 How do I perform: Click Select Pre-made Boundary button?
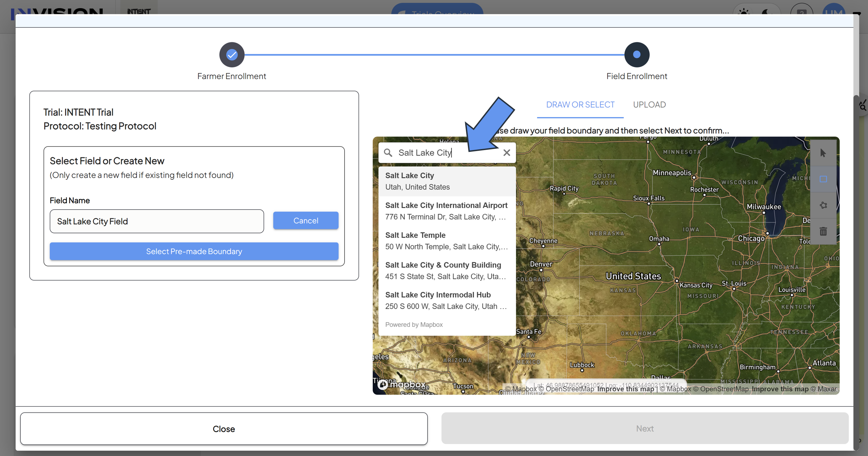click(194, 251)
